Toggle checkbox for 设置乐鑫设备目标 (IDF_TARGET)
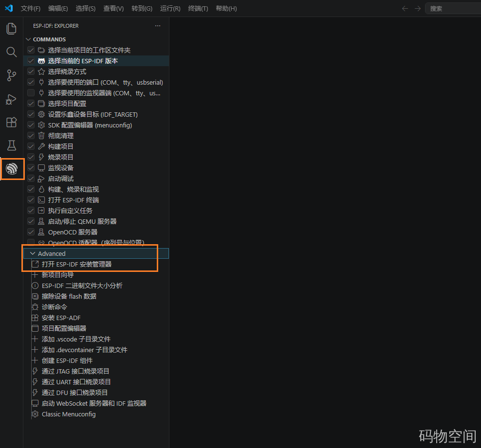 point(31,114)
